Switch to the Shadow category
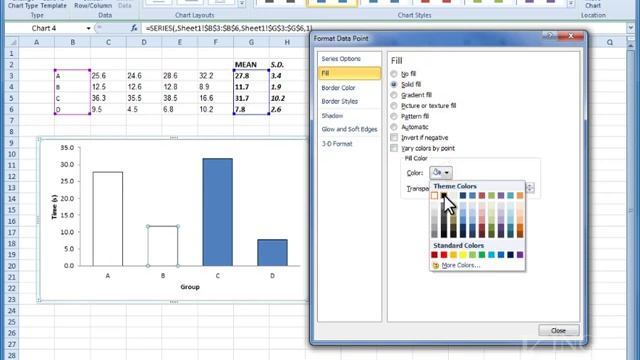The width and height of the screenshot is (640, 360). pyautogui.click(x=349, y=116)
